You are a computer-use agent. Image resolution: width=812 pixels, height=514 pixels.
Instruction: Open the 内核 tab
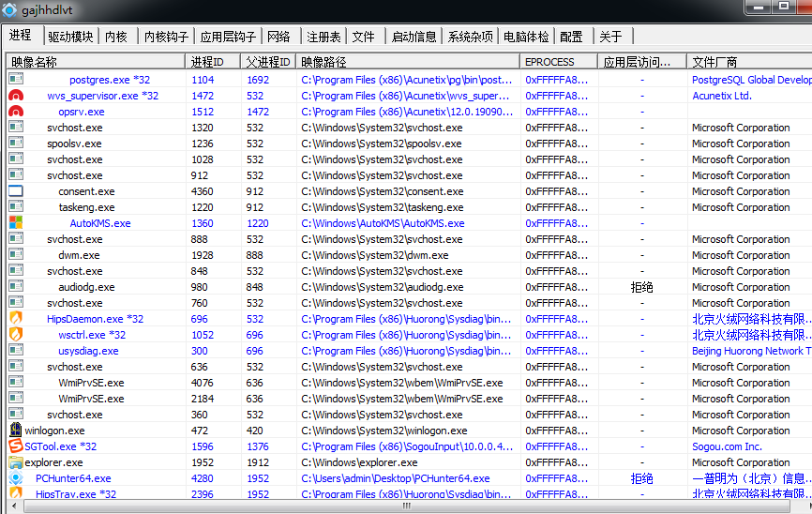116,37
